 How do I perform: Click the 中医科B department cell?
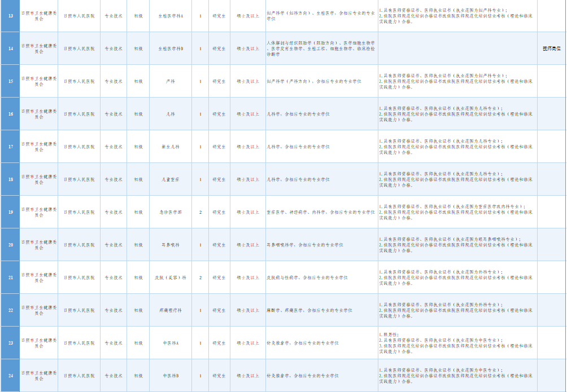coord(171,376)
